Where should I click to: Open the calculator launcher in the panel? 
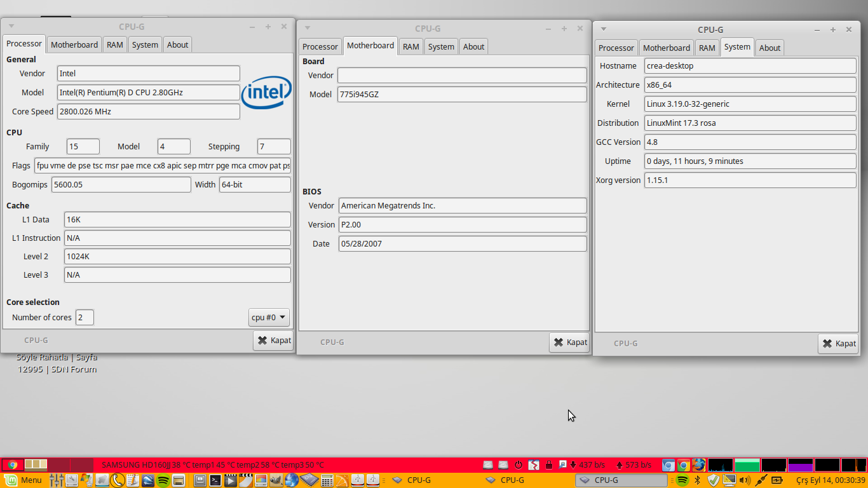(x=327, y=480)
